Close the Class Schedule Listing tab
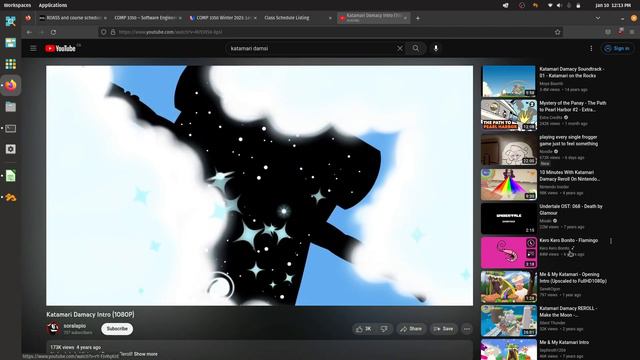Image resolution: width=640 pixels, height=360 pixels. (330, 18)
